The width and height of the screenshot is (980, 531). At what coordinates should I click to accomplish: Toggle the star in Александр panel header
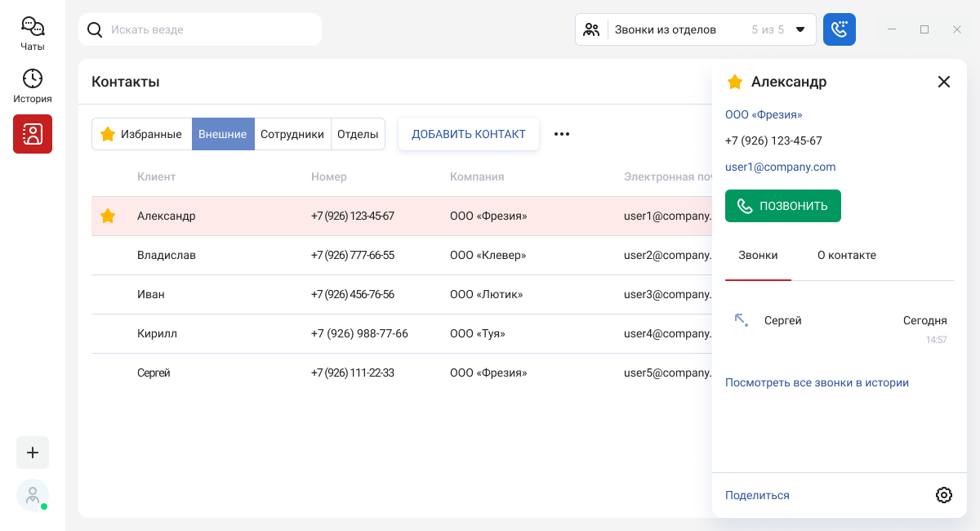[x=735, y=82]
